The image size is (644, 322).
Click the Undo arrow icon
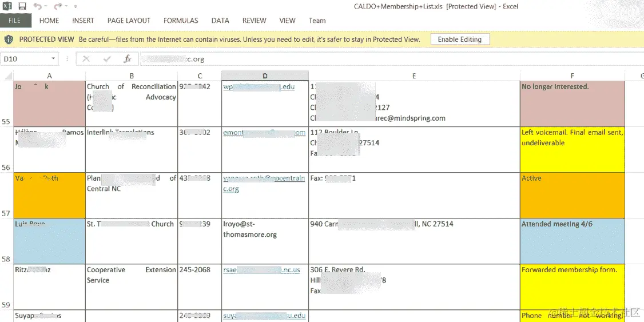37,6
